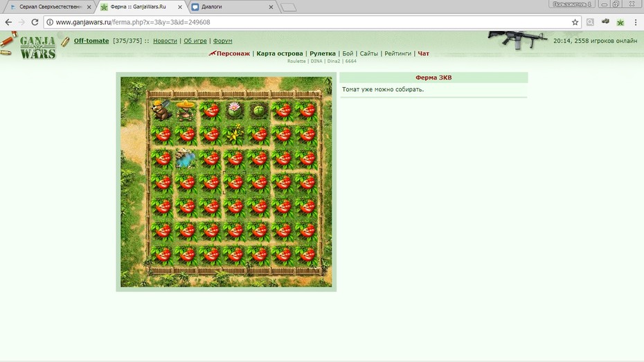Select the pond tile on the farm

[186, 159]
